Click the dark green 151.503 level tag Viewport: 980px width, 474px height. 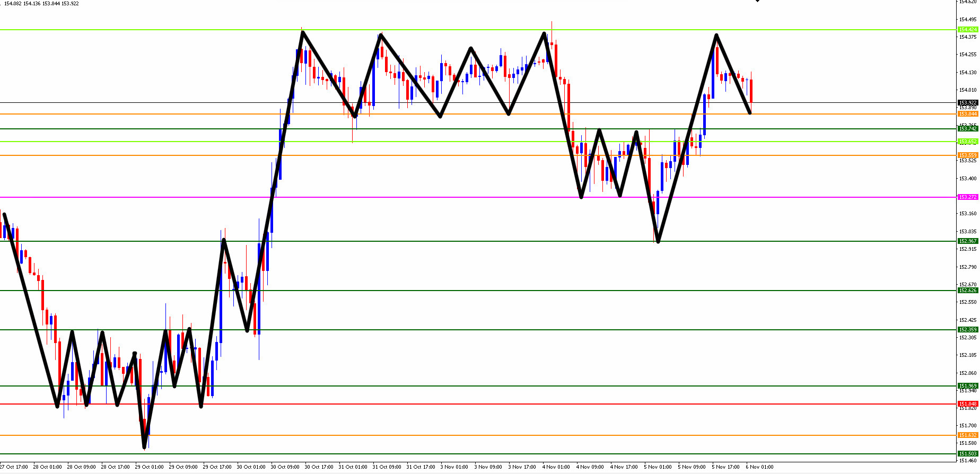[x=968, y=454]
